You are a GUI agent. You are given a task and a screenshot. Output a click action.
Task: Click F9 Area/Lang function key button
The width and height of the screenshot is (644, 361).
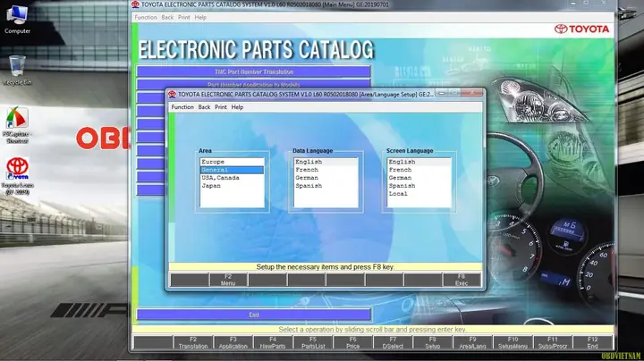point(472,343)
